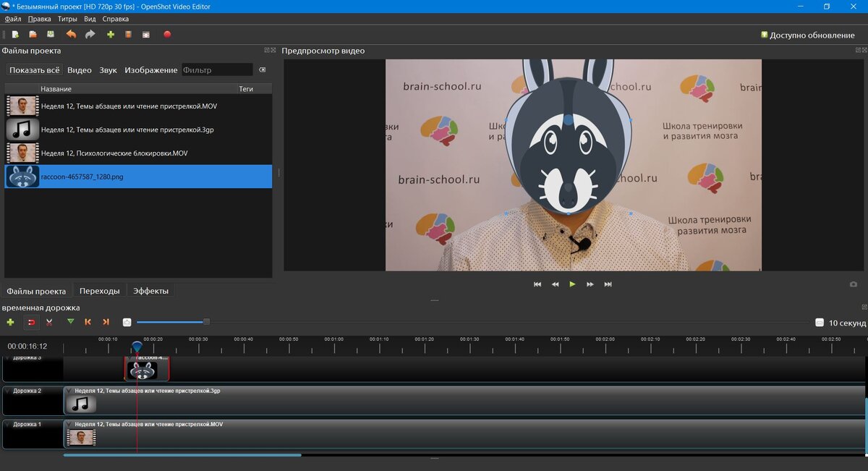
Task: Select the razor scissors tool
Action: (x=49, y=322)
